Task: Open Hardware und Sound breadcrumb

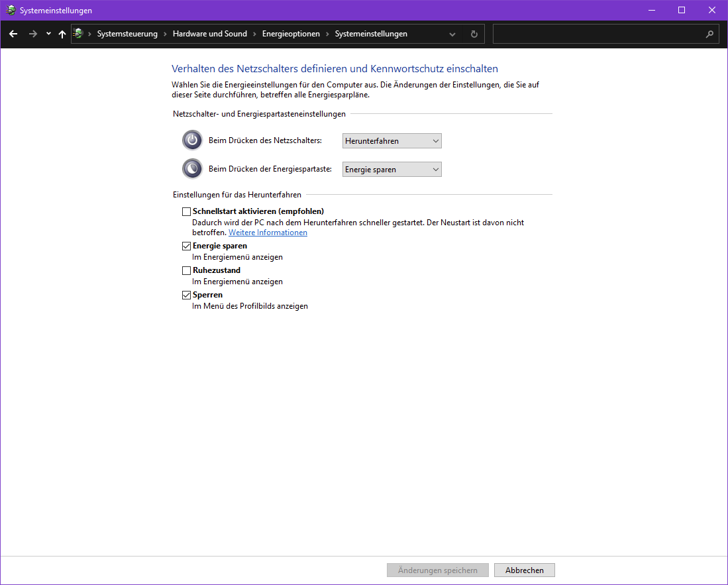Action: tap(210, 34)
